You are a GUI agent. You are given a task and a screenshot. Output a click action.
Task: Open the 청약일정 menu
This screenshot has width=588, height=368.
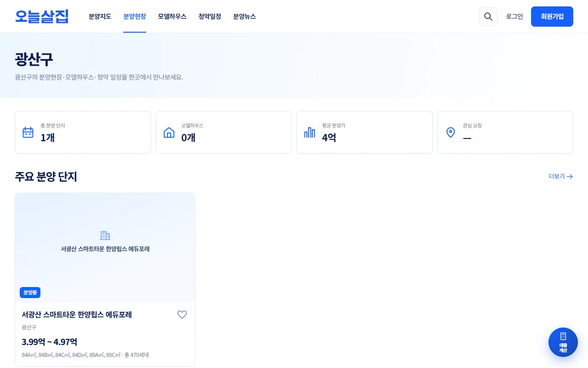[x=210, y=17]
